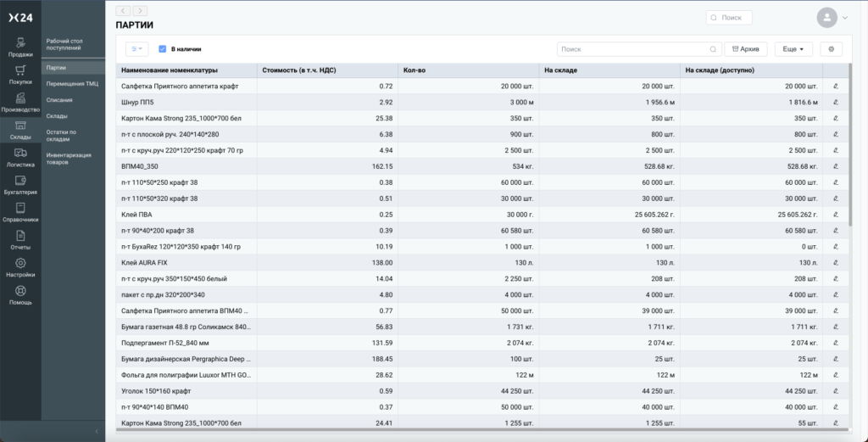Expand the Еще dropdown button
Viewport: 868px width, 442px height.
[x=793, y=49]
